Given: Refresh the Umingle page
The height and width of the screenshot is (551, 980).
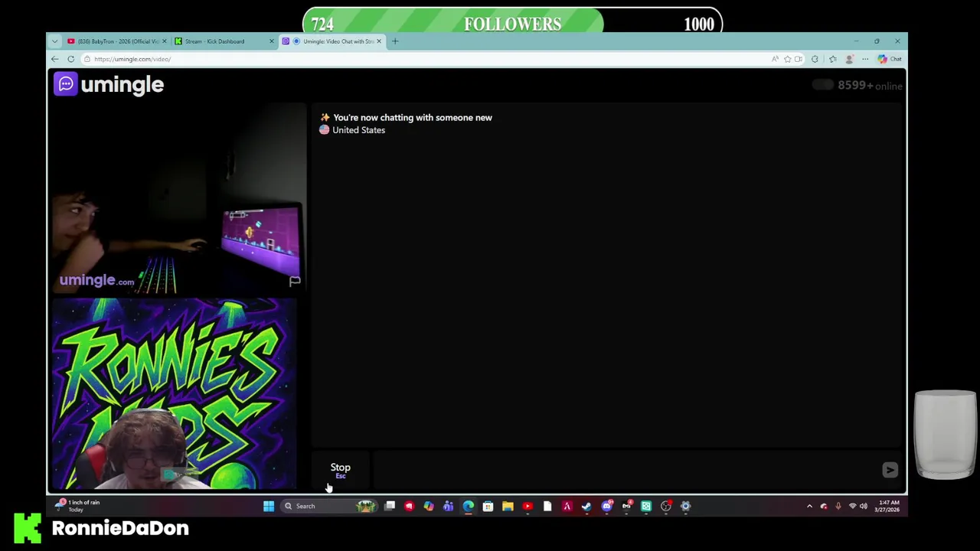Looking at the screenshot, I should coord(70,59).
